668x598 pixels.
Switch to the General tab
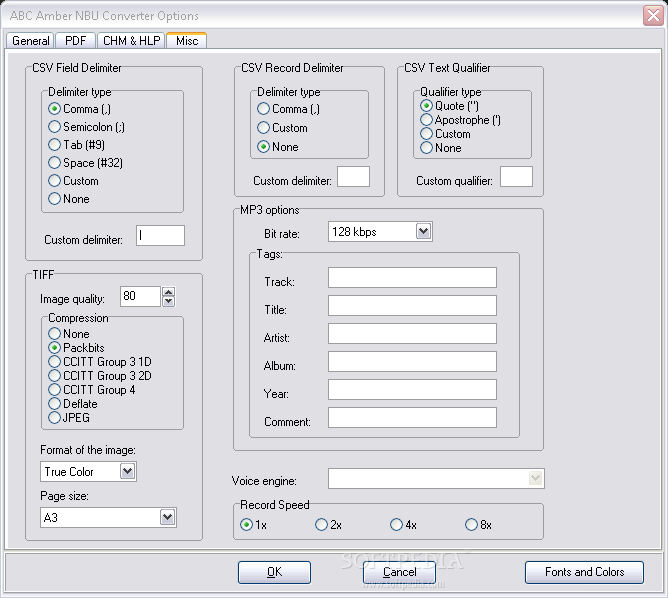coord(30,41)
